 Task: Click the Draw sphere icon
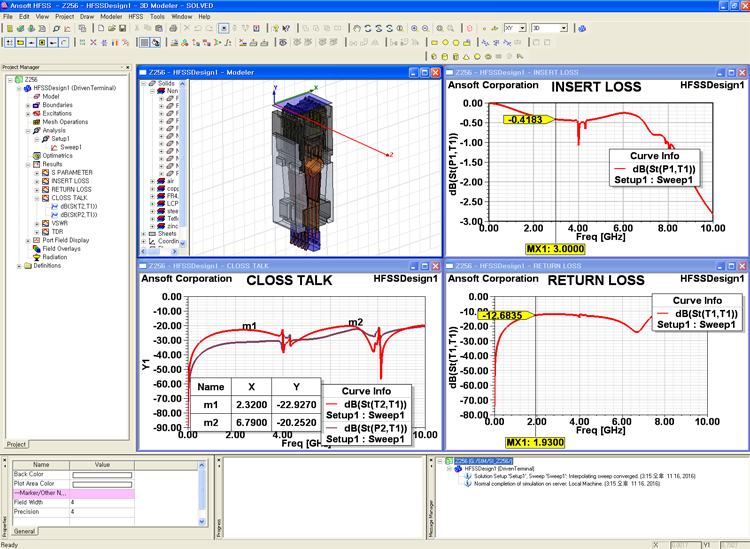(477, 56)
